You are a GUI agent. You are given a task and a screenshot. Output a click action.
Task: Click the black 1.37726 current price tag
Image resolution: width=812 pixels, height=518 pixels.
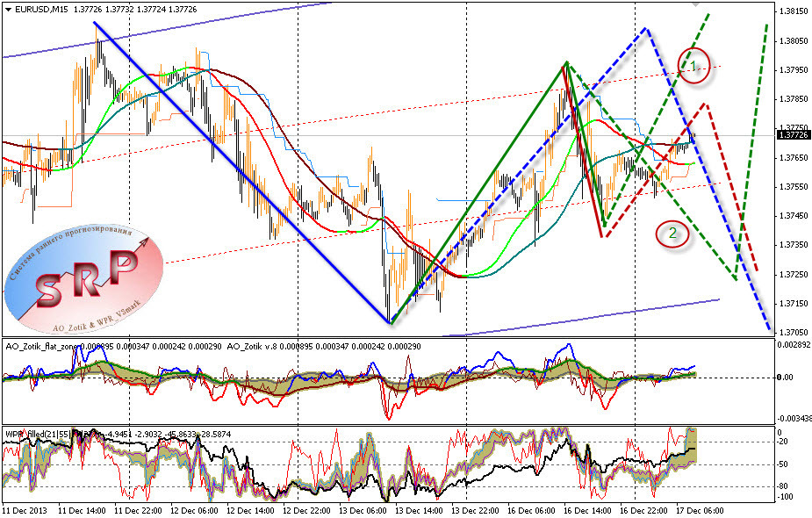[x=793, y=135]
